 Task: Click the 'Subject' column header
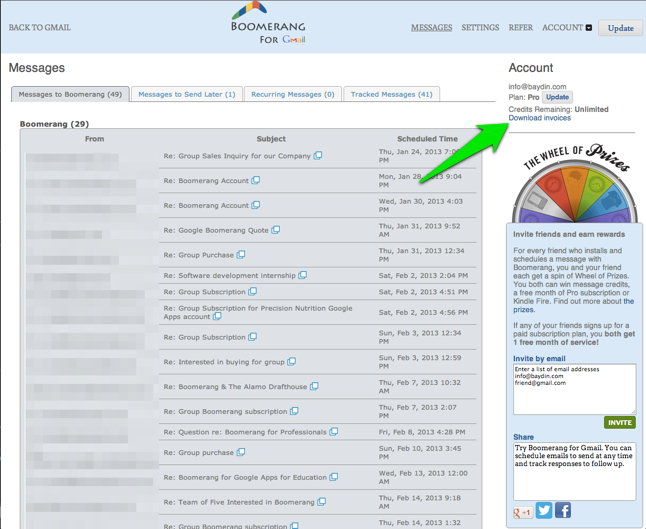[x=271, y=139]
